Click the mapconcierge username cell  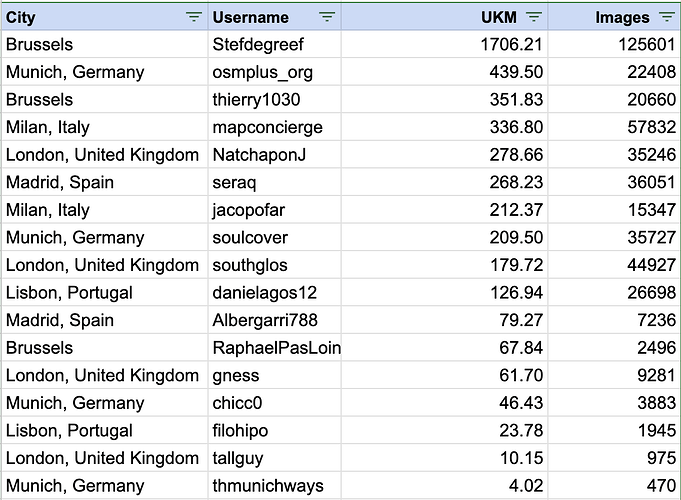point(274,127)
